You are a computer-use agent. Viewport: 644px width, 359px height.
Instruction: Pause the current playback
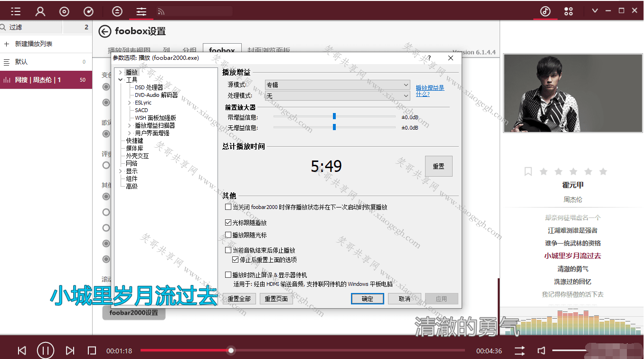click(46, 350)
